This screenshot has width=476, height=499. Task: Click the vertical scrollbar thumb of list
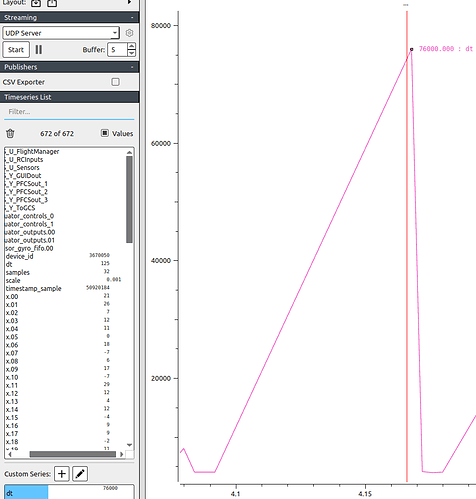click(x=129, y=199)
